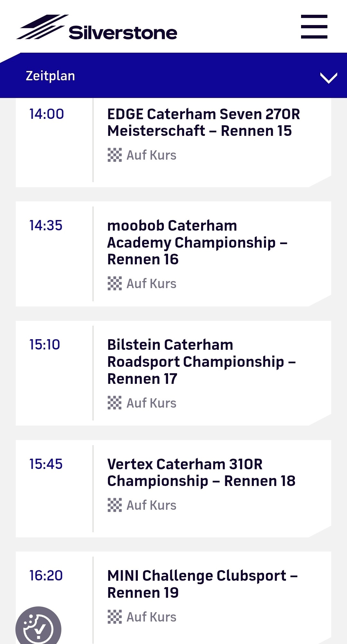Open the cookie consent settings badge
Image resolution: width=347 pixels, height=644 pixels.
pos(38,627)
